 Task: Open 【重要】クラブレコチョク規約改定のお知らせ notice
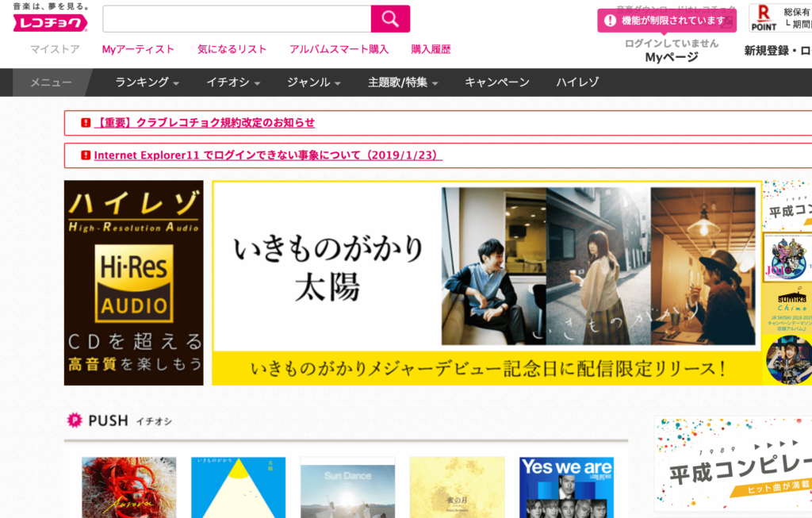[x=205, y=123]
